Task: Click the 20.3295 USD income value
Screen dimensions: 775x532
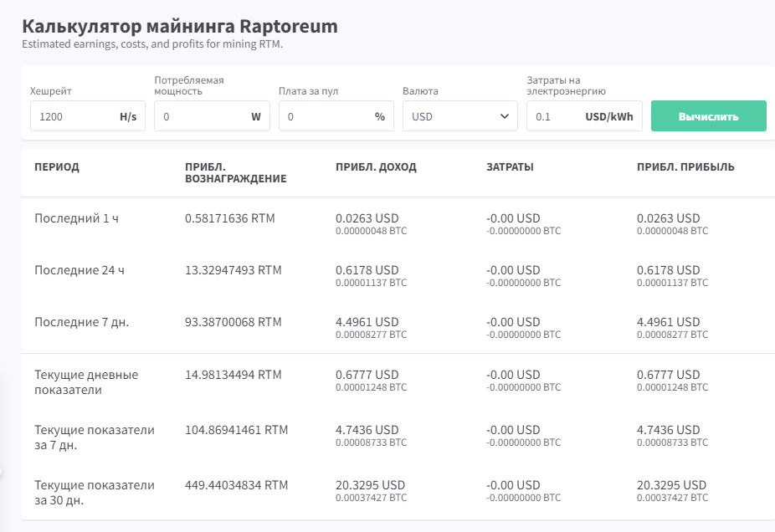Action: pos(370,485)
